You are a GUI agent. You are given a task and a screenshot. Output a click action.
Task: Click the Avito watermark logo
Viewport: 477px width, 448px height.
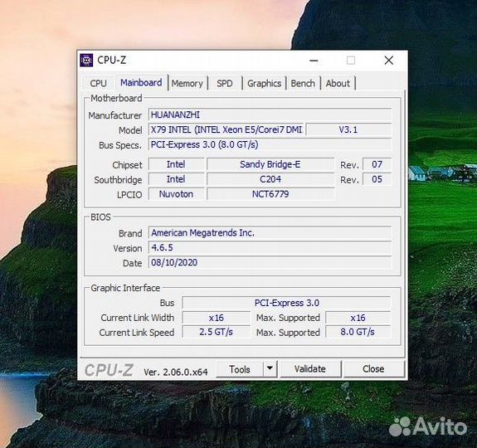tap(428, 426)
